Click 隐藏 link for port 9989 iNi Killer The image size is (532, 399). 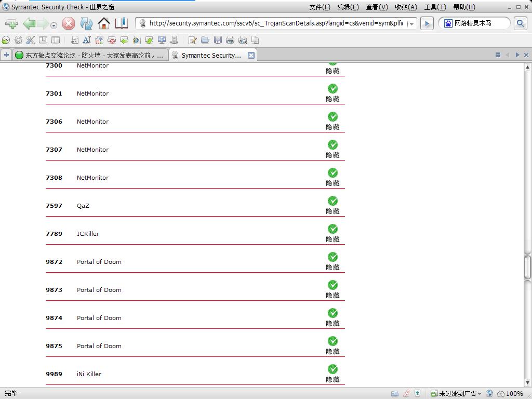coord(332,380)
